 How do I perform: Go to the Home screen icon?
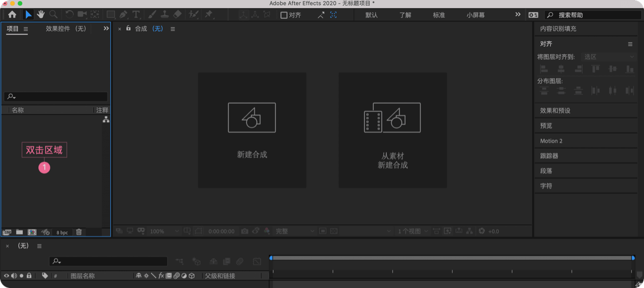(12, 15)
